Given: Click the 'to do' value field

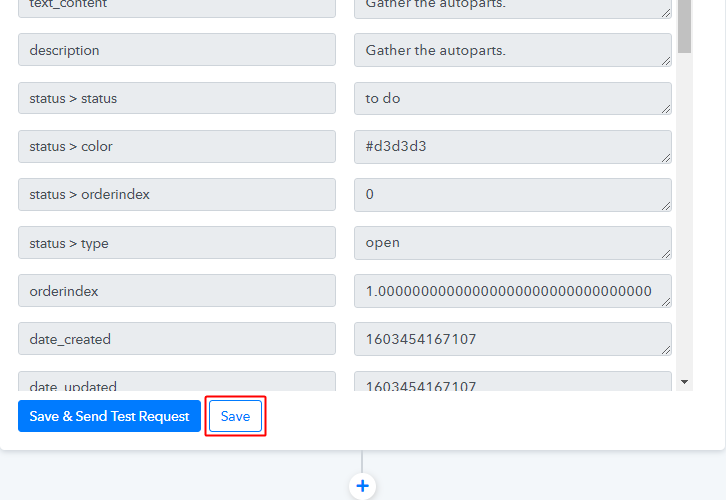Looking at the screenshot, I should (x=513, y=98).
